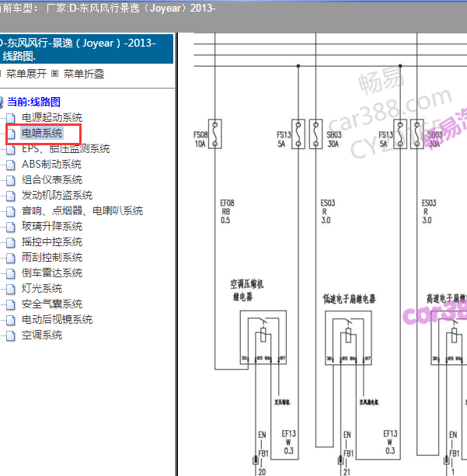
Task: Click the 空调压缩机 继电器 label text
Action: [x=246, y=290]
